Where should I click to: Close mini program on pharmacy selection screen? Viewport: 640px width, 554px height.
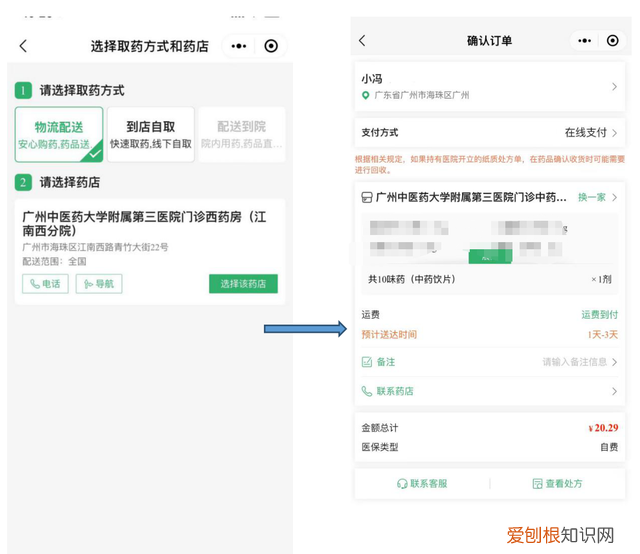(271, 46)
